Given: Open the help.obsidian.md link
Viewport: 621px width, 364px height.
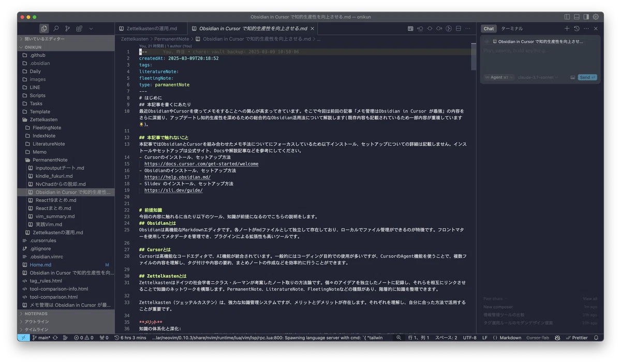Looking at the screenshot, I should [178, 177].
